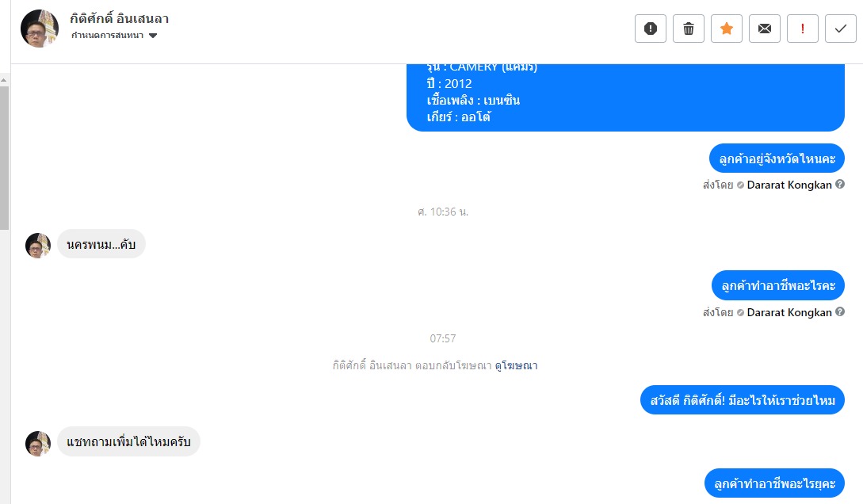Viewport: 863px width, 504px height.
Task: Mark conversation as spam with exclamation circle icon
Action: [651, 29]
